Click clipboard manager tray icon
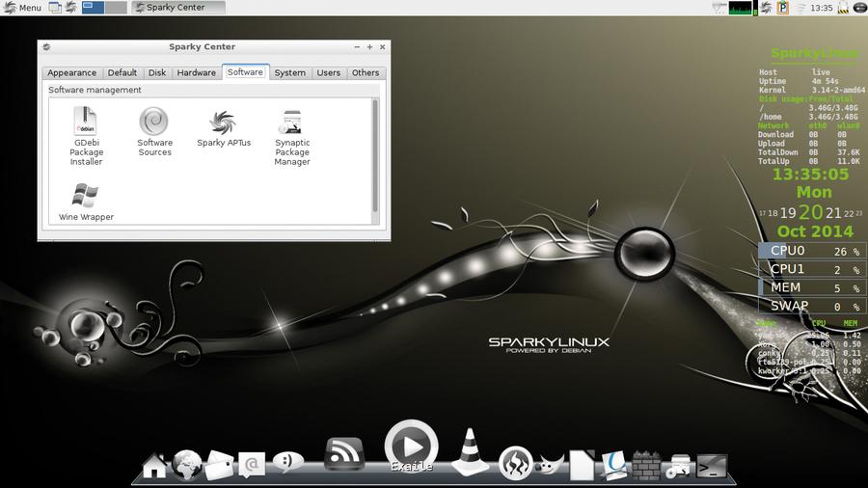 pyautogui.click(x=783, y=7)
